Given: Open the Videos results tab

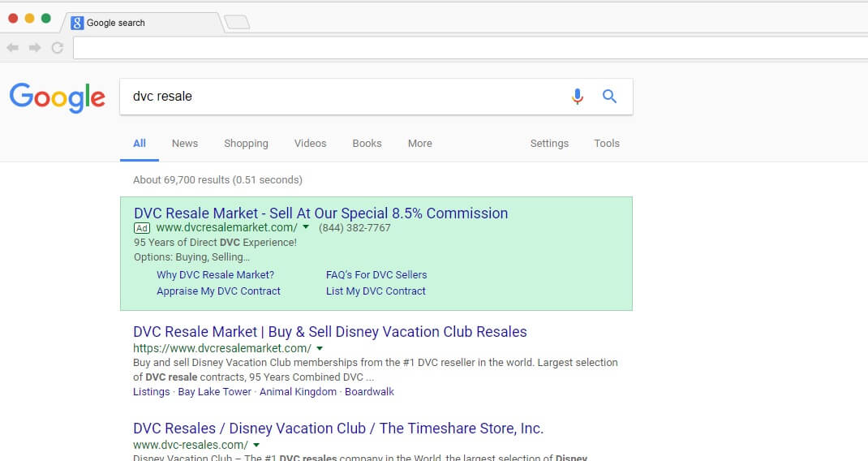Looking at the screenshot, I should point(310,144).
